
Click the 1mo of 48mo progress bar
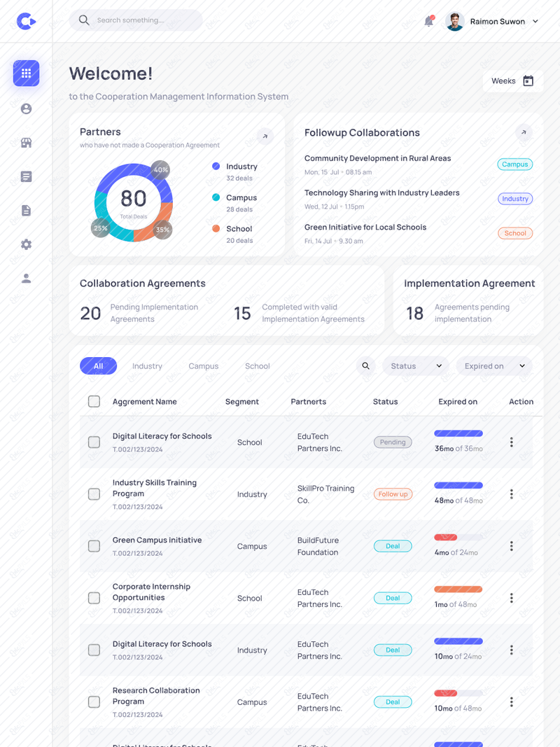point(458,589)
